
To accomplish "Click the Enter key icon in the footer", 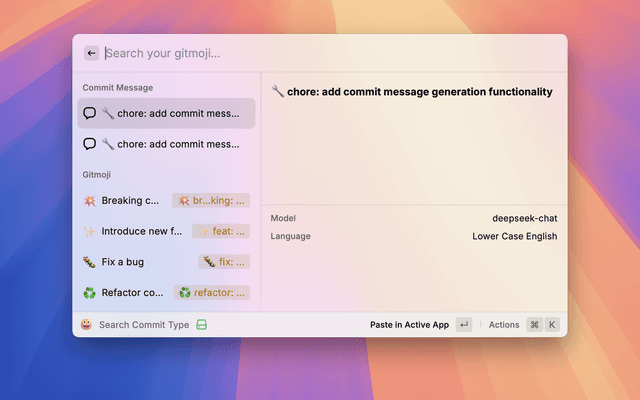I will [x=463, y=325].
